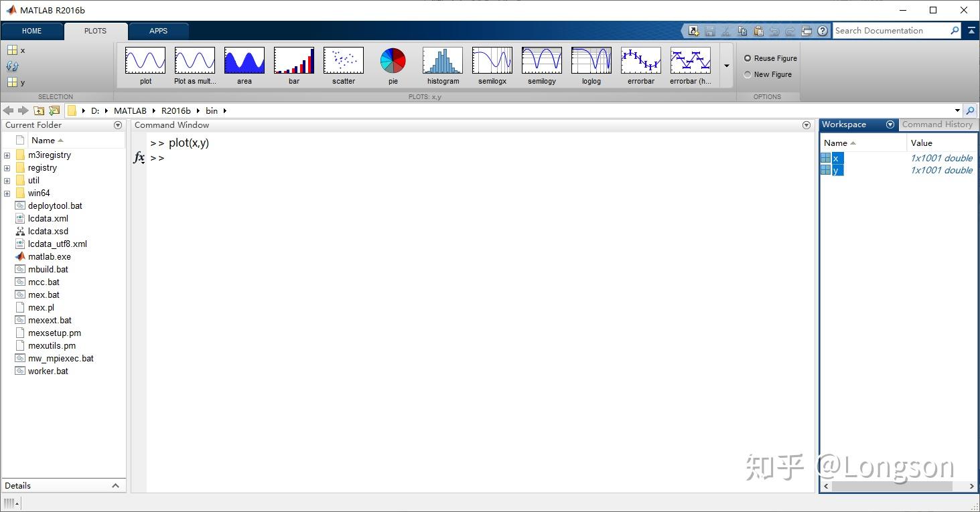Select lcdata.xml in the file list

(48, 219)
